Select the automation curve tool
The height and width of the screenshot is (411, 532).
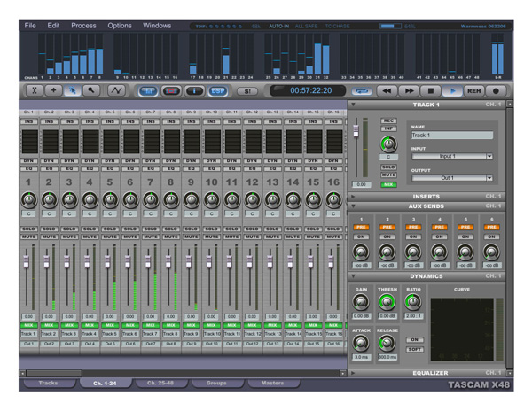click(x=116, y=90)
